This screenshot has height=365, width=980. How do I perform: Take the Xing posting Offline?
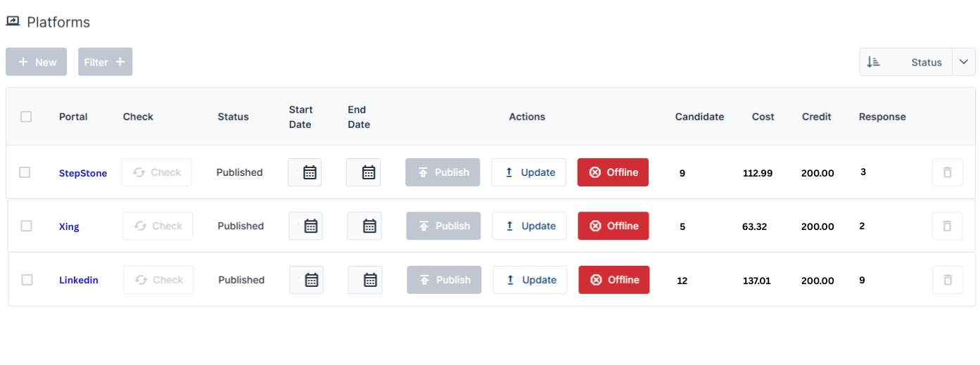613,226
